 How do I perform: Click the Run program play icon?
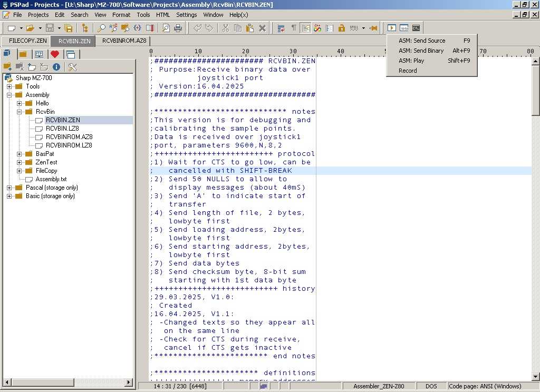[392, 28]
